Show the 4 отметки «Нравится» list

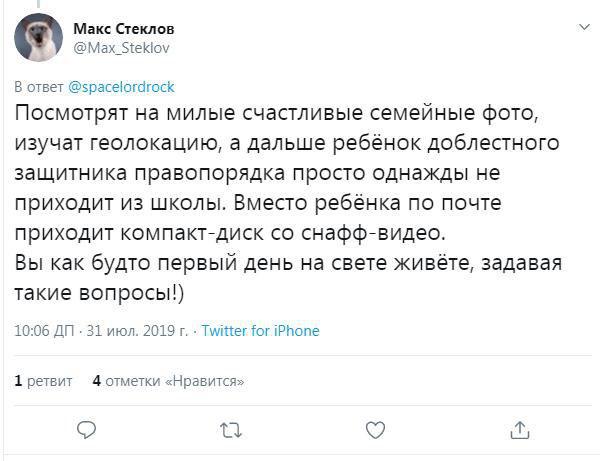click(x=168, y=381)
